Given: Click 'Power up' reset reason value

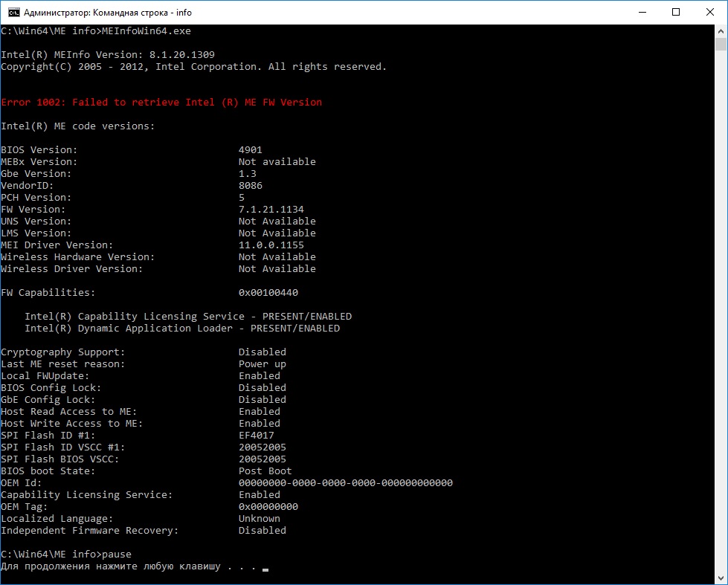Looking at the screenshot, I should coord(262,364).
